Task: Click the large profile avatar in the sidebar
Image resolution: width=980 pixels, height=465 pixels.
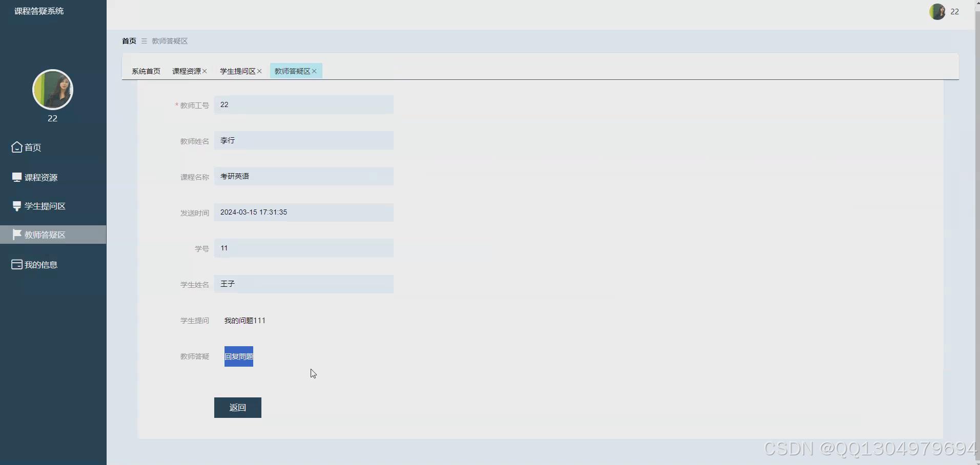Action: click(x=53, y=90)
